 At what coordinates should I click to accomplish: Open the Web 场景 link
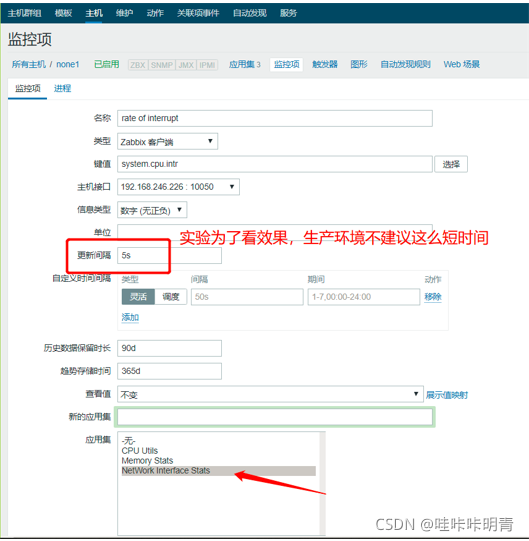point(461,65)
